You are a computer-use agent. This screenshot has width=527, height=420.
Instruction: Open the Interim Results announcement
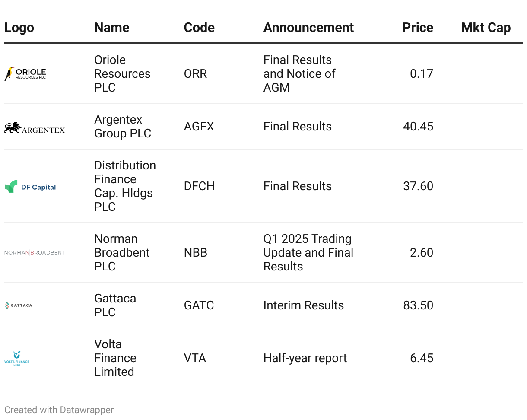click(303, 305)
